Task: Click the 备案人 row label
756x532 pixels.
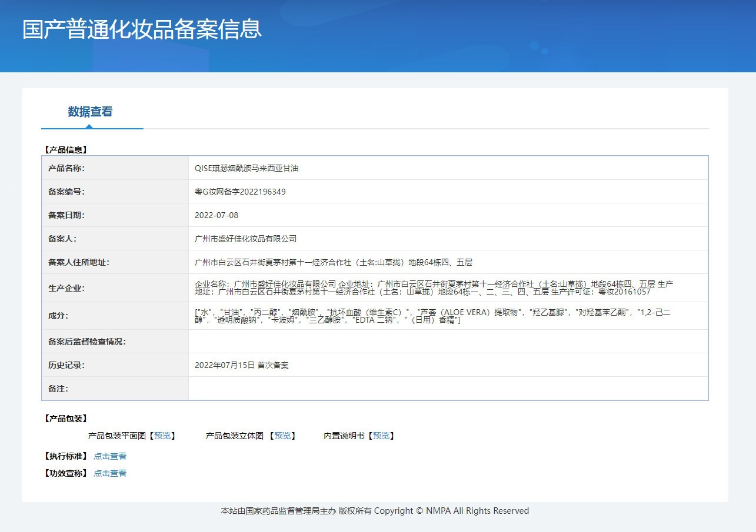Action: click(62, 239)
